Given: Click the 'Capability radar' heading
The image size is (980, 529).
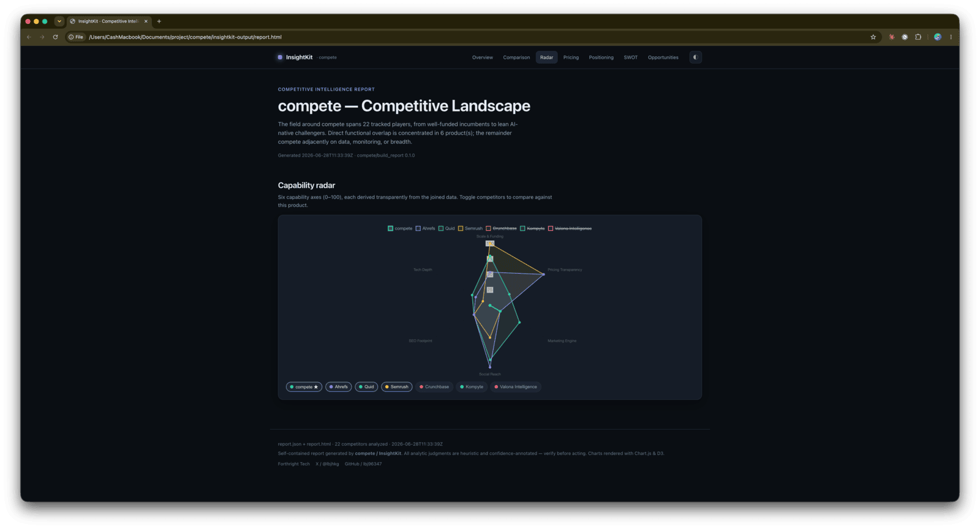Looking at the screenshot, I should 306,186.
